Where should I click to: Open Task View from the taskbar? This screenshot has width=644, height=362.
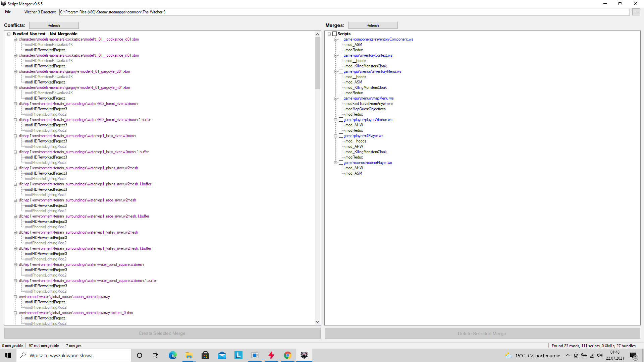156,355
